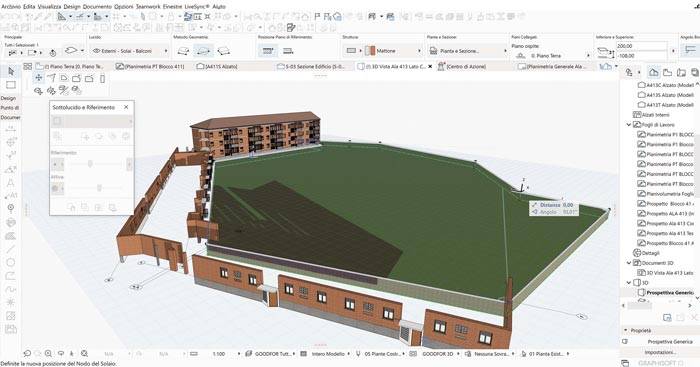The height and width of the screenshot is (367, 700).
Task: Select Planivolumetria Fogli item in Navigator
Action: click(670, 194)
